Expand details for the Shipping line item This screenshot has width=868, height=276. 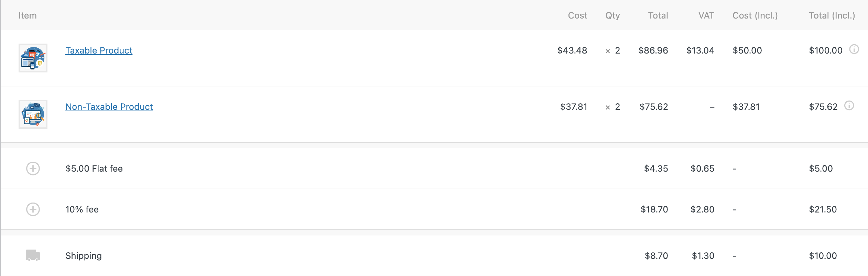(x=33, y=255)
